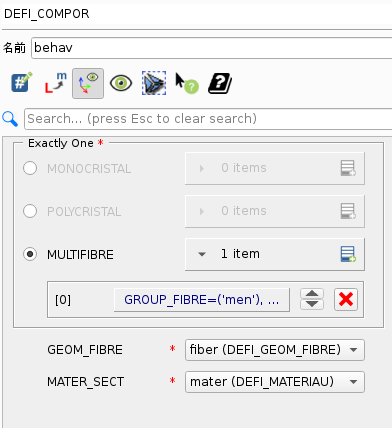Click the hash-and-pencil edit icon
Image resolution: width=392 pixels, height=428 pixels.
coord(22,83)
